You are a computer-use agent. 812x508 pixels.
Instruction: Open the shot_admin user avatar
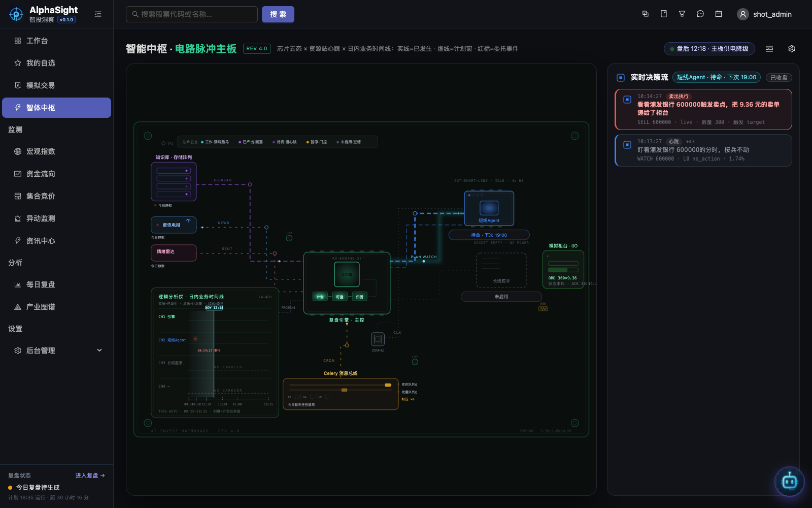743,14
